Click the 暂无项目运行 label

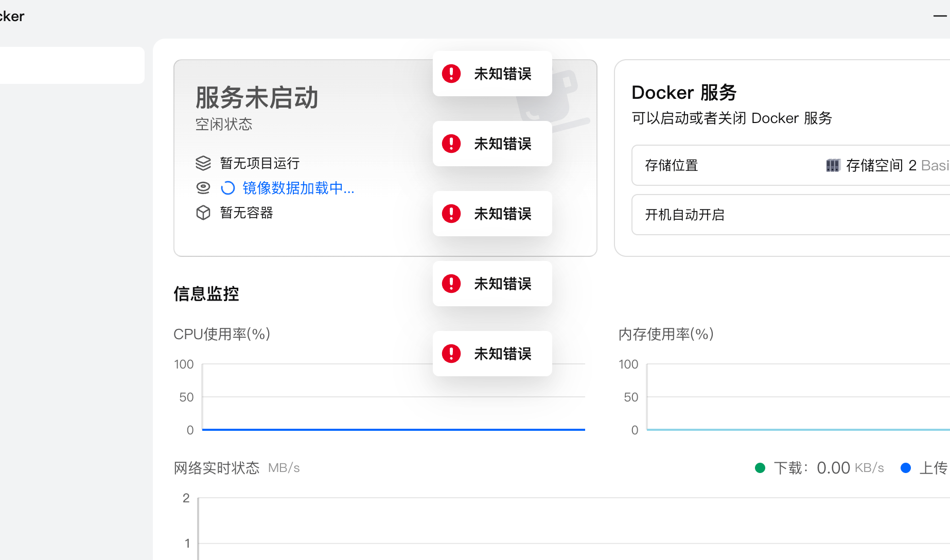click(x=260, y=163)
